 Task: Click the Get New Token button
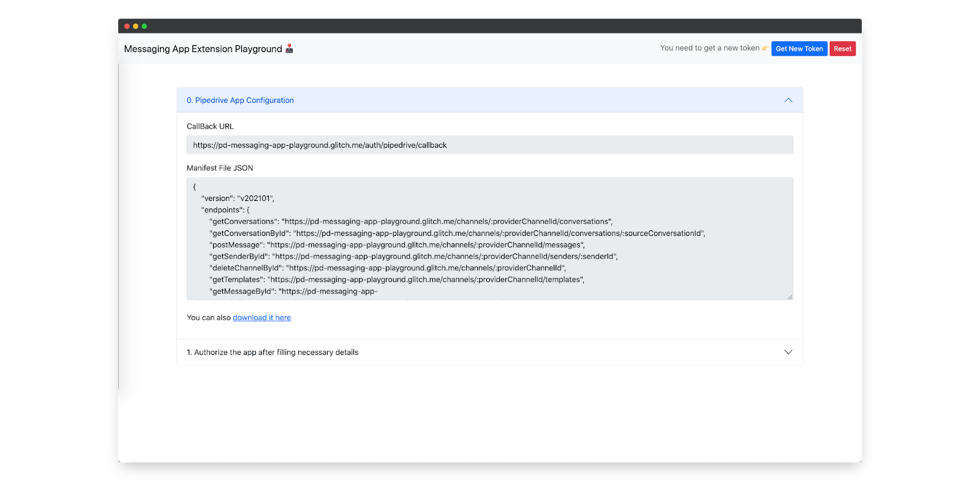pyautogui.click(x=799, y=49)
